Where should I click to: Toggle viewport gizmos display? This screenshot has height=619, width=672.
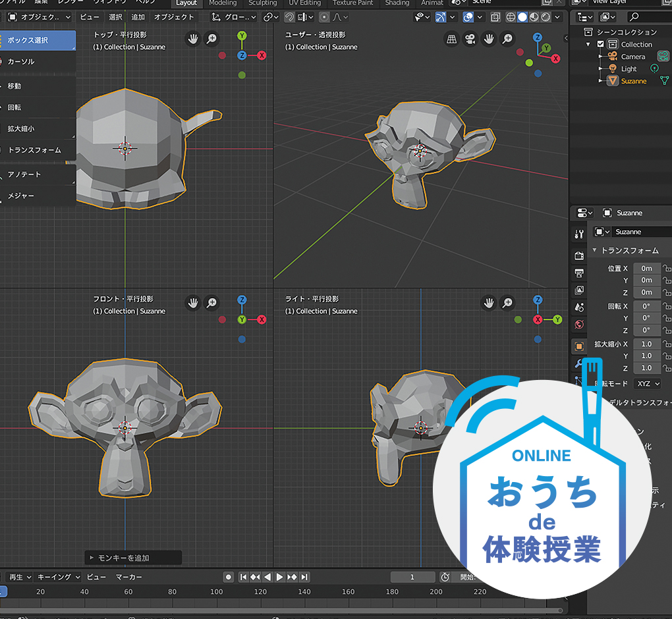(441, 17)
